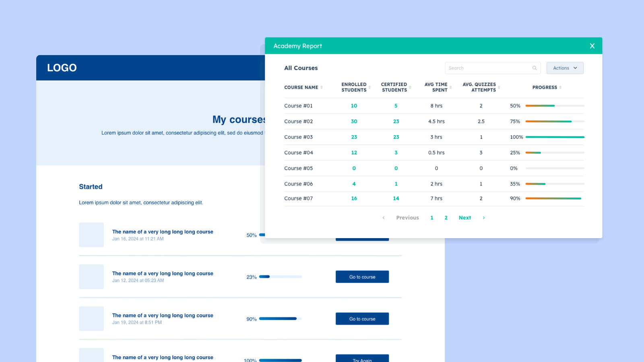Click Course #06 progress bar at 35%
The width and height of the screenshot is (644, 362).
[x=555, y=184]
